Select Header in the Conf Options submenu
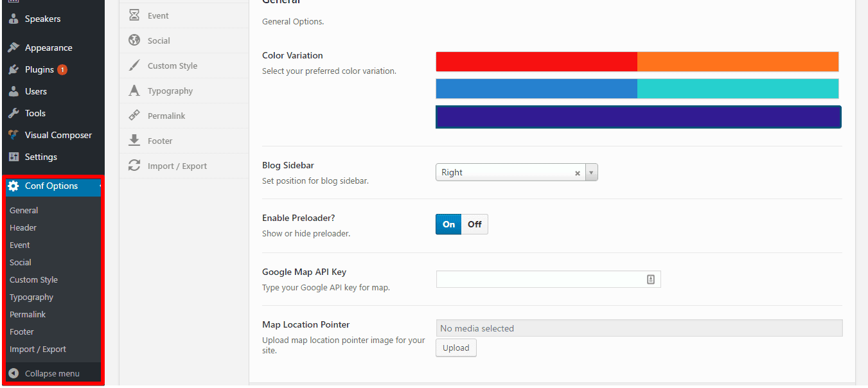This screenshot has height=388, width=868. point(23,228)
